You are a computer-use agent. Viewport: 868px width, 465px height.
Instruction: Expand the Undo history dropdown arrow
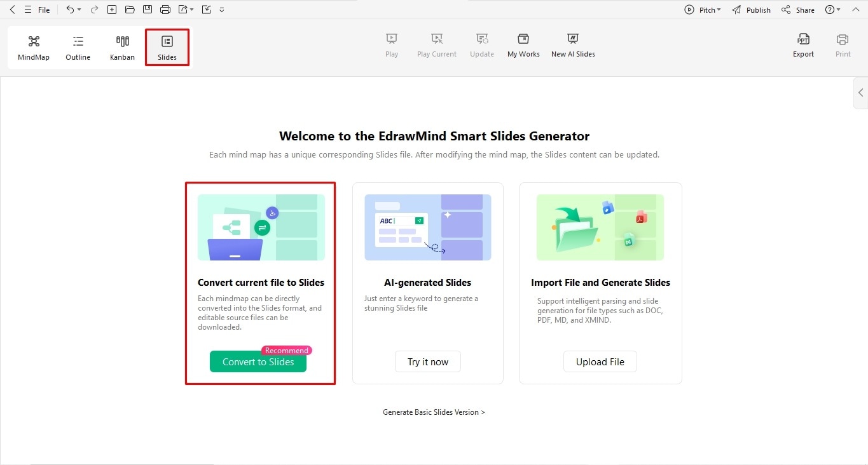click(79, 10)
